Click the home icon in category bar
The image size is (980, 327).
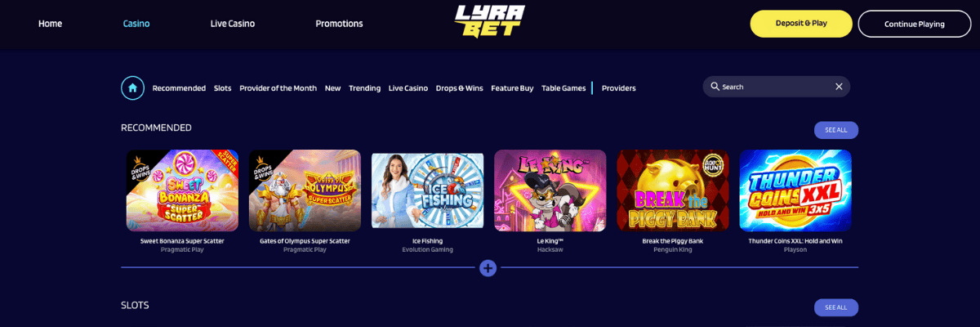[x=133, y=87]
